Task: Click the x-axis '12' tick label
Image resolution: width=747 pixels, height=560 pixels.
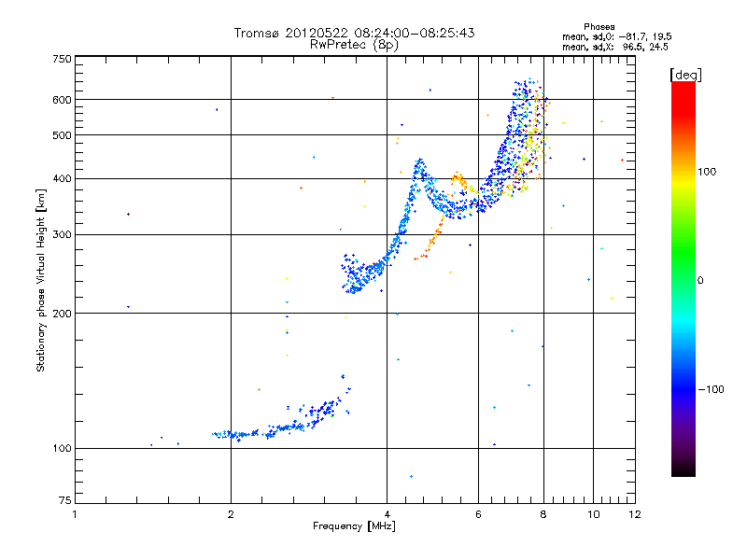Action: tap(635, 514)
